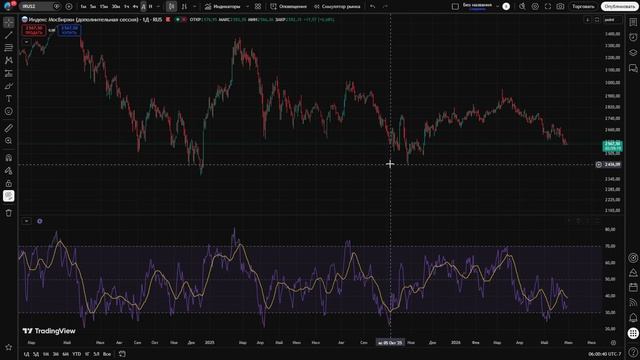Click the Торговать trade button

[x=583, y=7]
